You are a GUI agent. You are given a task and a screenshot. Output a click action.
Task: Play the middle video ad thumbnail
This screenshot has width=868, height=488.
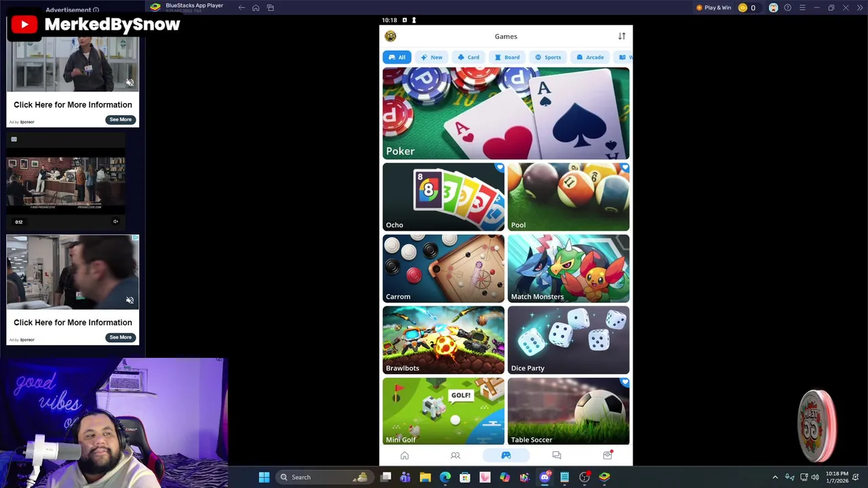point(66,182)
